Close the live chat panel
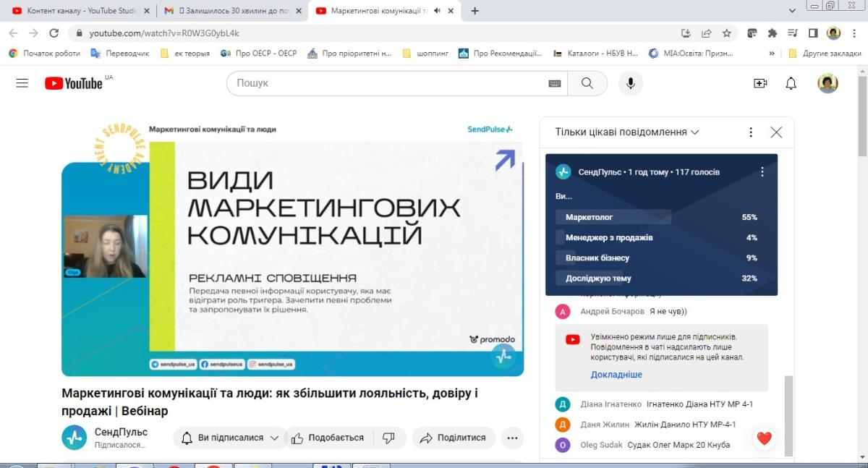This screenshot has height=468, width=868. point(776,132)
